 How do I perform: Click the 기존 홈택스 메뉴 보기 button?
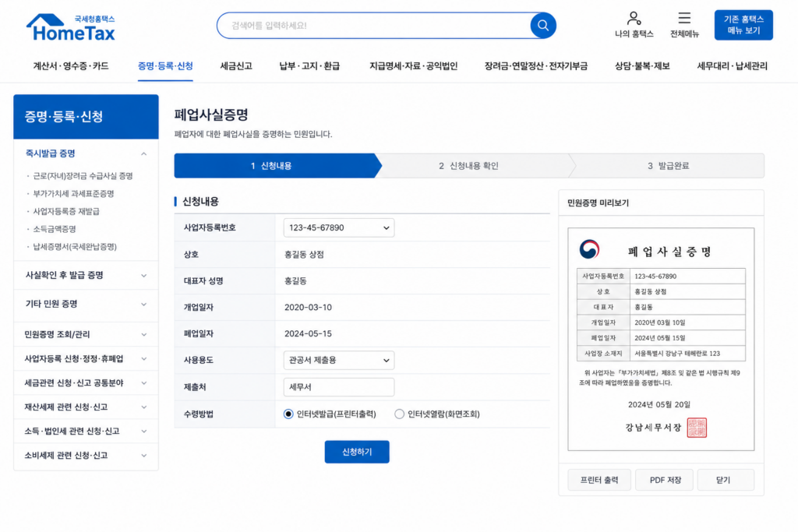point(743,25)
